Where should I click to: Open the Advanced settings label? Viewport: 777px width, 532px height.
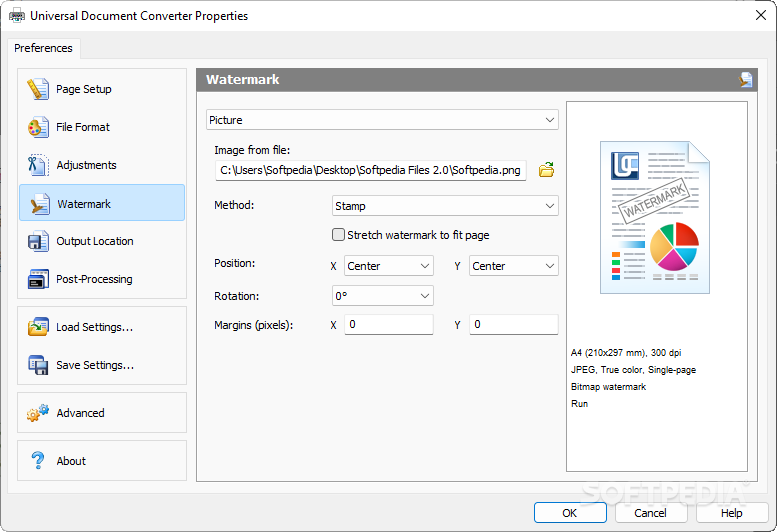[x=80, y=413]
